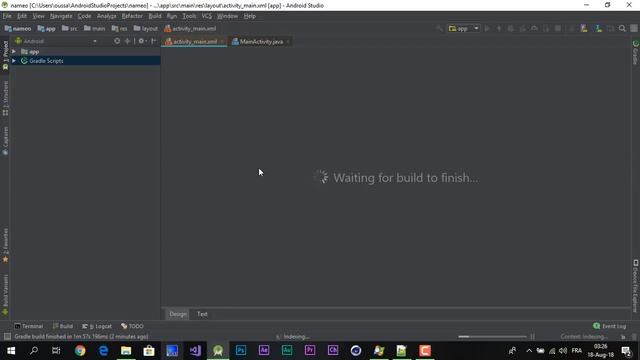Click the layout breadcrumb

click(145, 29)
